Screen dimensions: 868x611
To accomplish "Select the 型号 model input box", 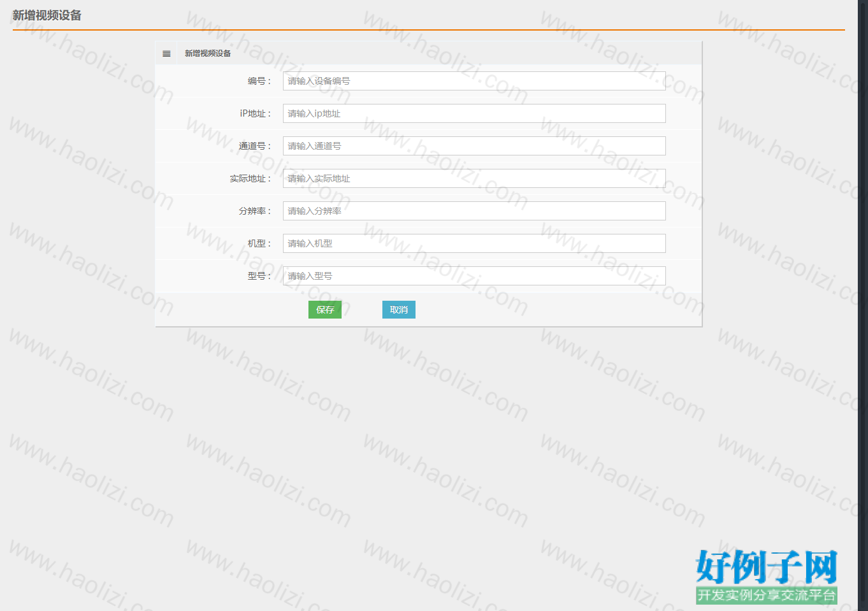I will [x=474, y=276].
